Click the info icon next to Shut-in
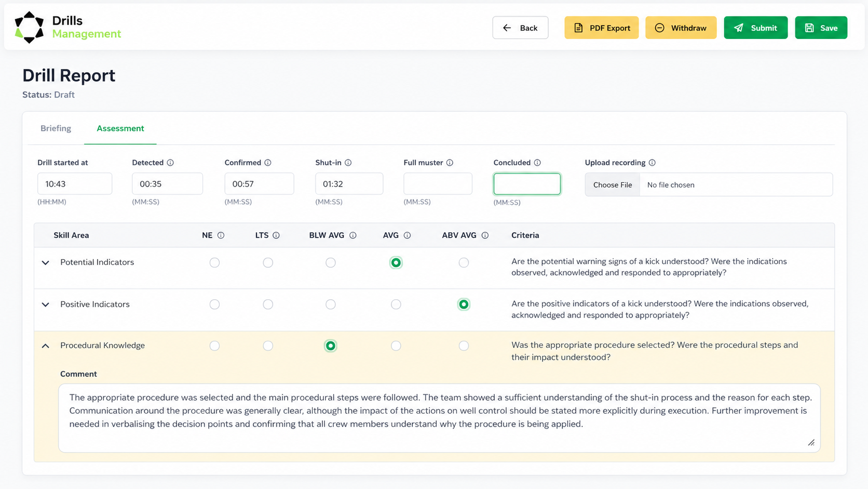The image size is (868, 489). coord(348,163)
